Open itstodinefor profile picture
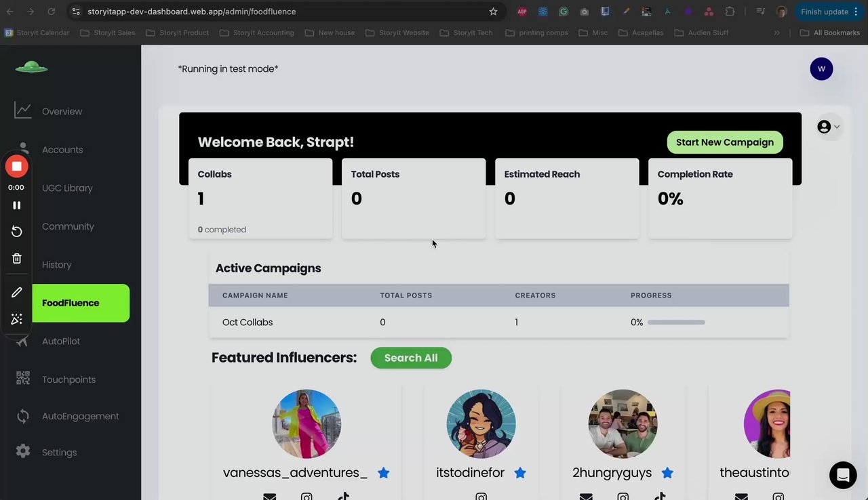868x500 pixels. click(481, 424)
